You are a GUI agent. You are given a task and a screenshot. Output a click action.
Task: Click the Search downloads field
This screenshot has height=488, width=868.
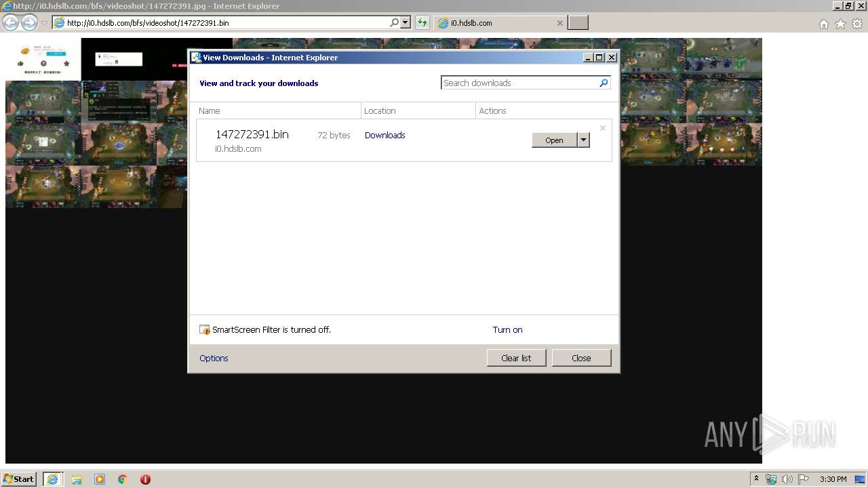click(x=519, y=83)
